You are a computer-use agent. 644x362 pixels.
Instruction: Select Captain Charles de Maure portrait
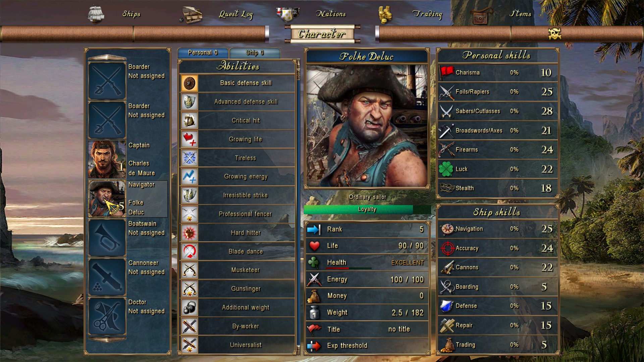pyautogui.click(x=107, y=159)
